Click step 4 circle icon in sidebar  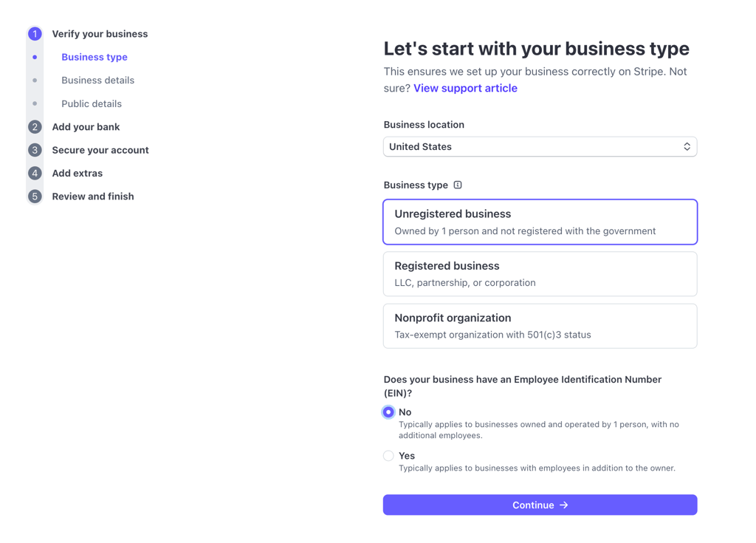pyautogui.click(x=35, y=174)
